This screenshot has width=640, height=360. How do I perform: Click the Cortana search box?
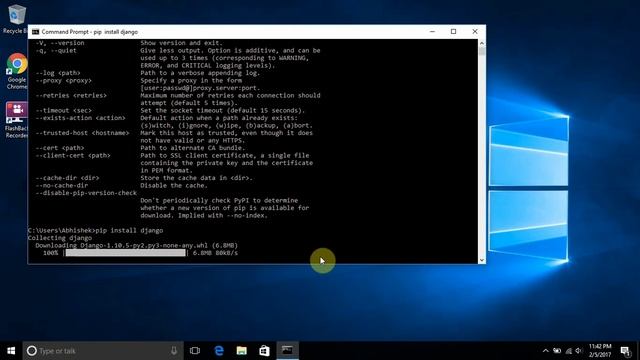click(103, 351)
